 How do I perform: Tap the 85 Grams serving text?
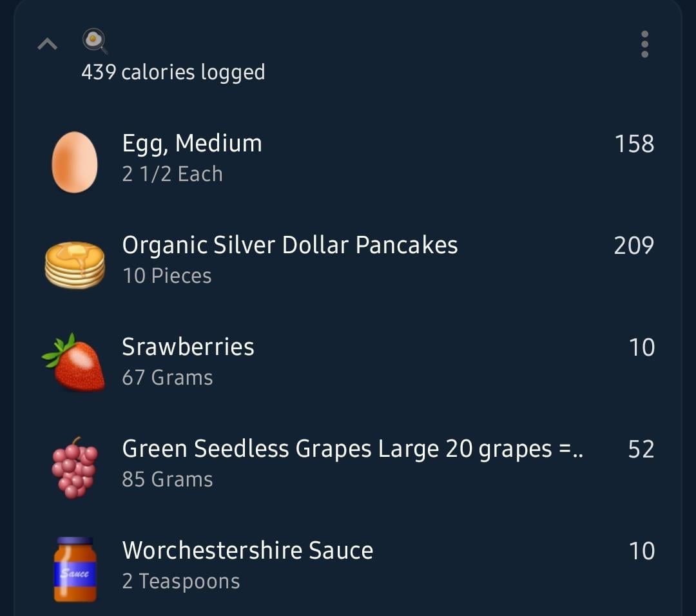coord(168,479)
